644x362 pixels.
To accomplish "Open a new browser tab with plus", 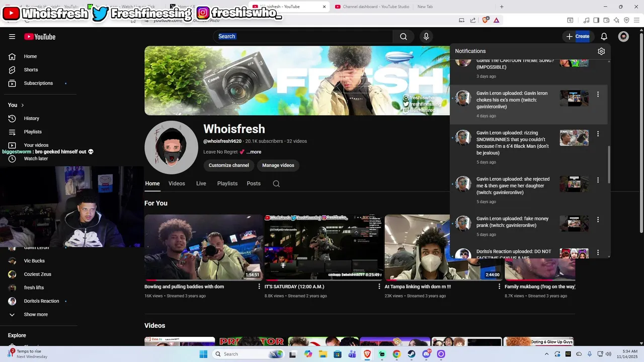I will pos(502,7).
